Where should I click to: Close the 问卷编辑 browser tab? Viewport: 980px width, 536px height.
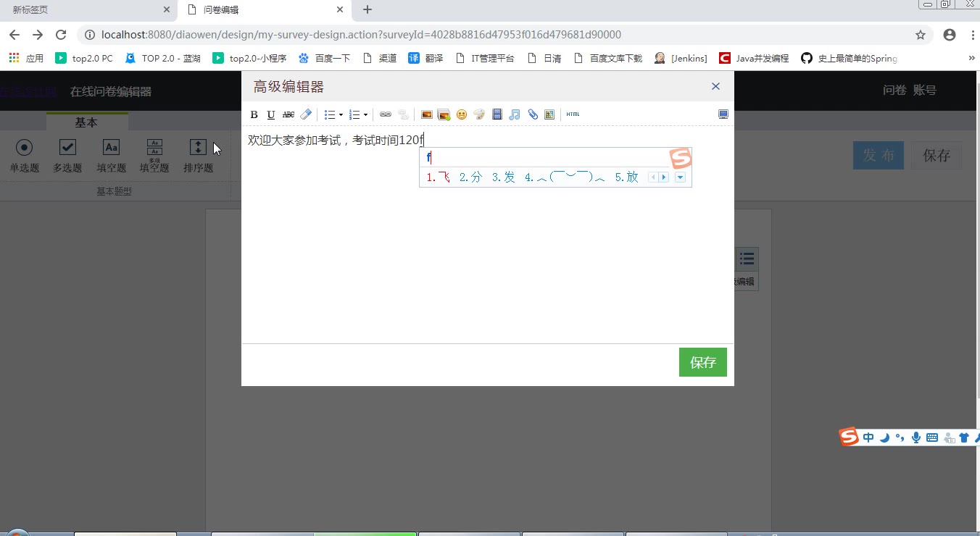(x=340, y=10)
